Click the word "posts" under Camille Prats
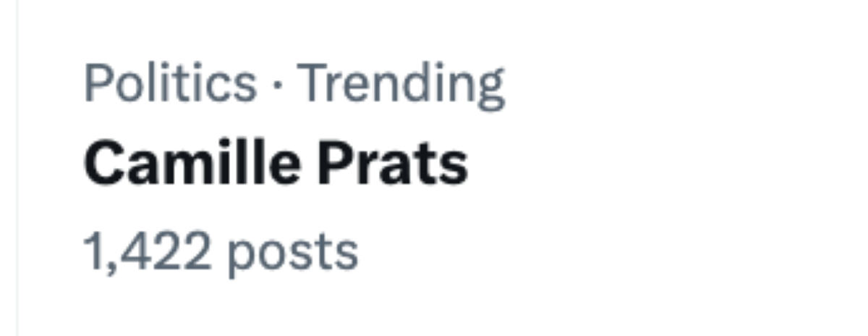The height and width of the screenshot is (336, 868). coord(292,253)
